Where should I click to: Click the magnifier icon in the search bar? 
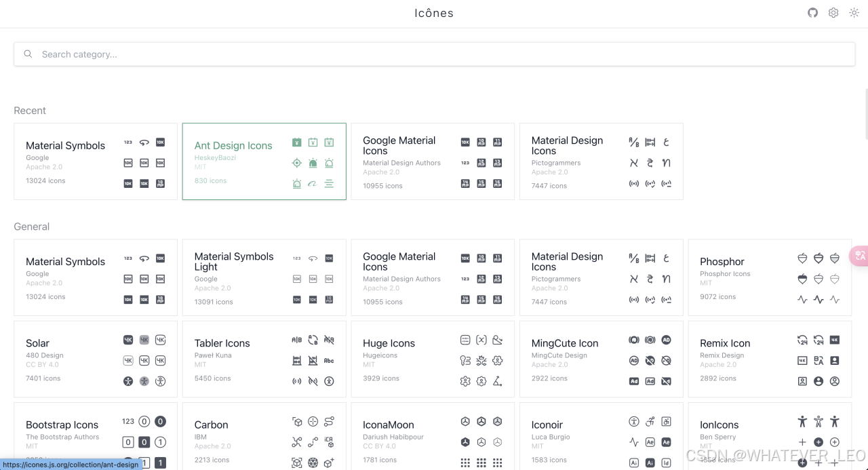click(28, 54)
